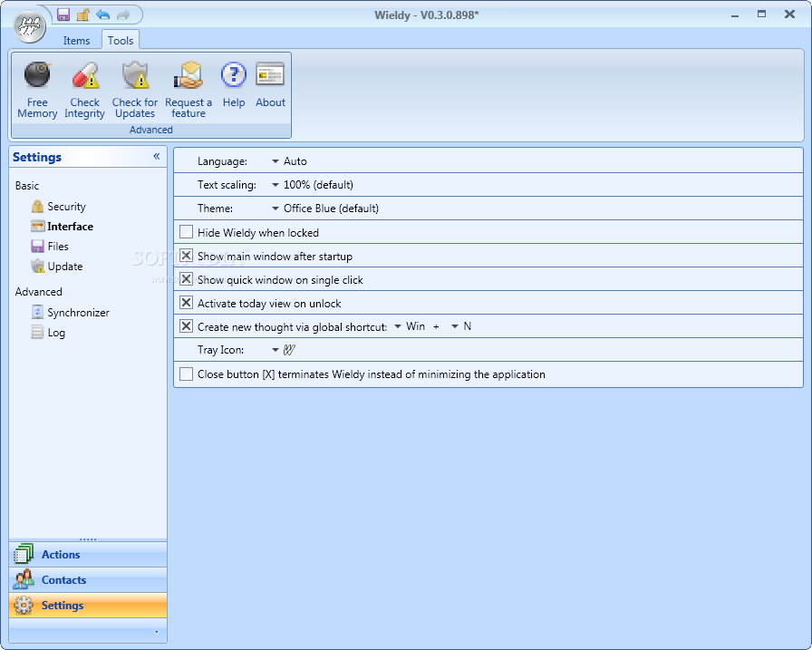The image size is (812, 650).
Task: Open Log page in Advanced
Action: [x=48, y=333]
